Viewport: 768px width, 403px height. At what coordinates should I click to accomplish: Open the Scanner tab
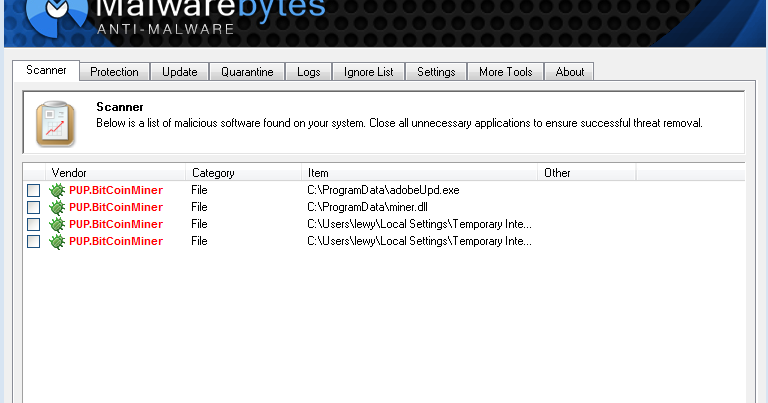[46, 71]
